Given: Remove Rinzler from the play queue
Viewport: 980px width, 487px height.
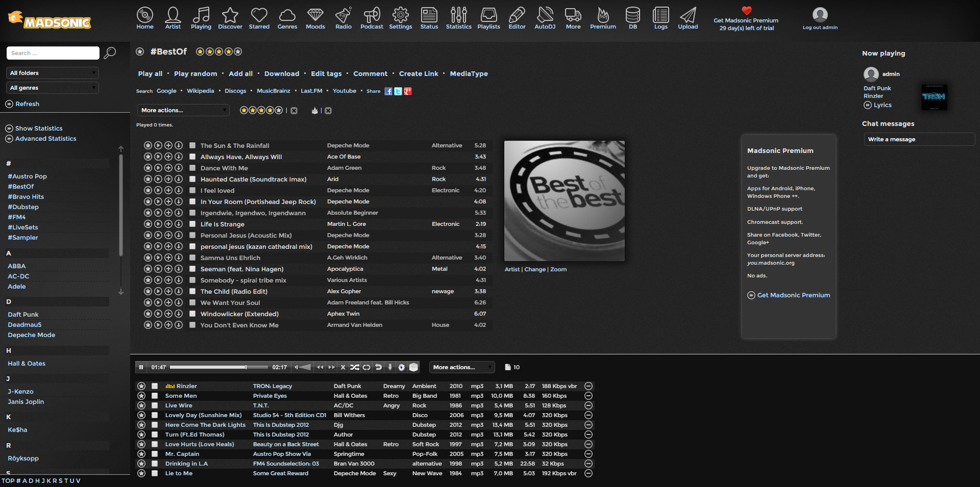Looking at the screenshot, I should point(588,386).
